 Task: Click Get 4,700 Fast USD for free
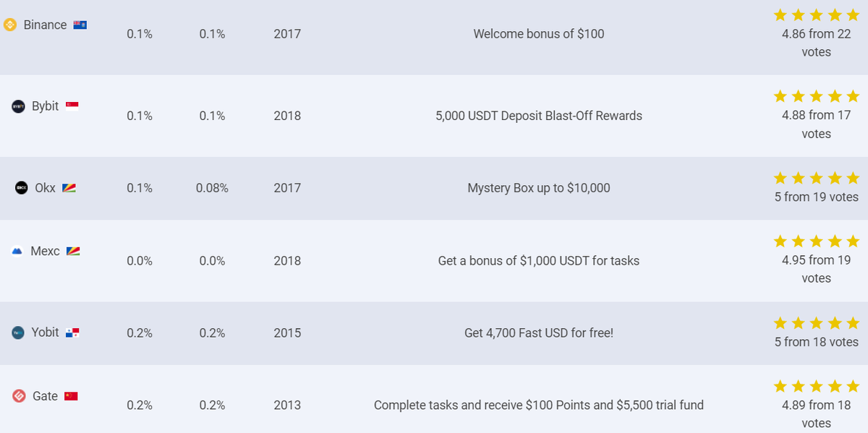(539, 333)
